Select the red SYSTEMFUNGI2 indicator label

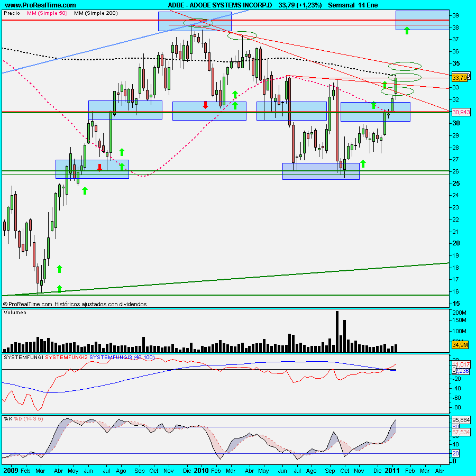[66, 358]
